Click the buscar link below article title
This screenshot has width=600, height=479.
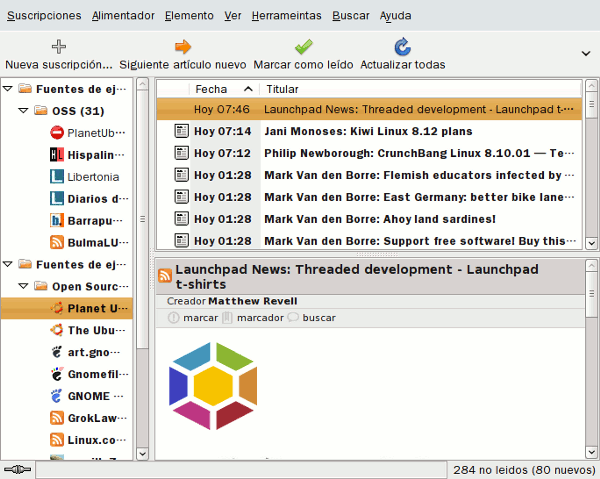pyautogui.click(x=318, y=317)
